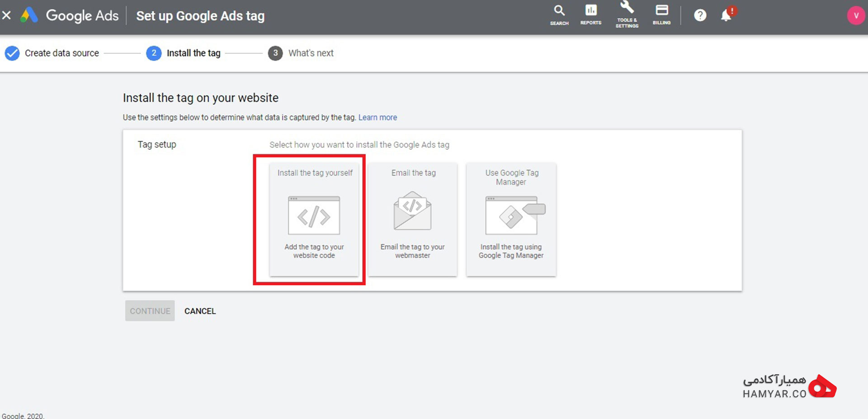Click the Select how you want to install text
Image resolution: width=868 pixels, height=419 pixels.
pos(359,145)
